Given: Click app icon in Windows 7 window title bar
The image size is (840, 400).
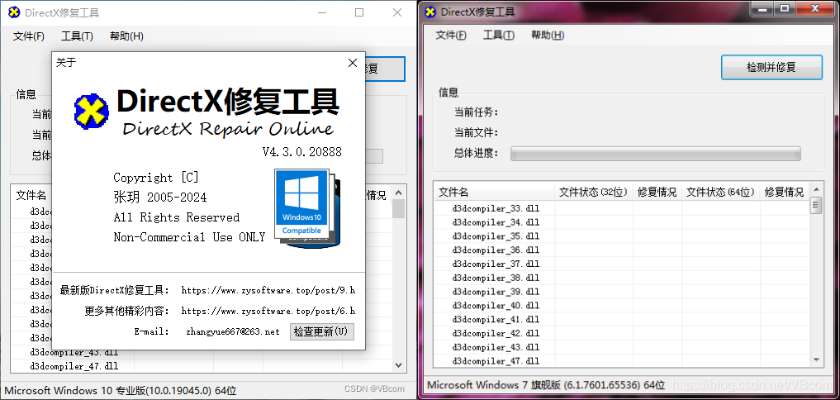Looking at the screenshot, I should 430,11.
